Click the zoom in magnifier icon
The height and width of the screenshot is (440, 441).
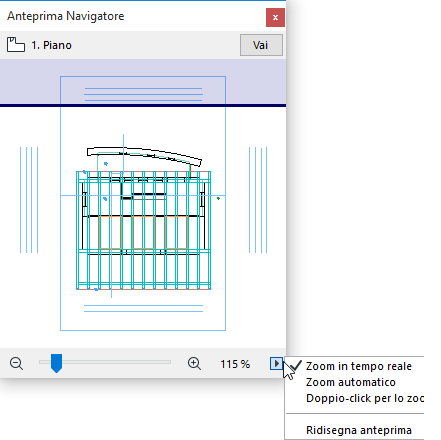[x=194, y=363]
